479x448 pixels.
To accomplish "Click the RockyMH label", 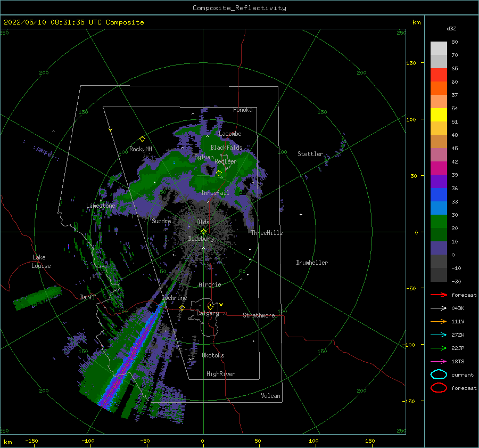I will coord(141,149).
